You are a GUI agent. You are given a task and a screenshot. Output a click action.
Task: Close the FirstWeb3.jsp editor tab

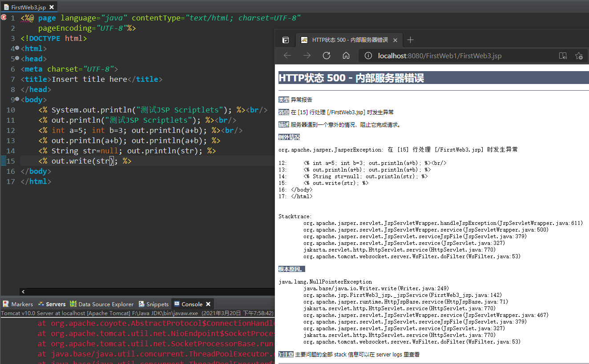pos(52,7)
